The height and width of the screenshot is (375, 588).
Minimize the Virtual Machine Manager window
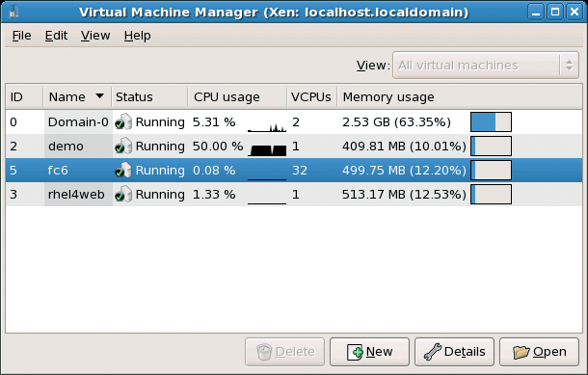tap(536, 12)
